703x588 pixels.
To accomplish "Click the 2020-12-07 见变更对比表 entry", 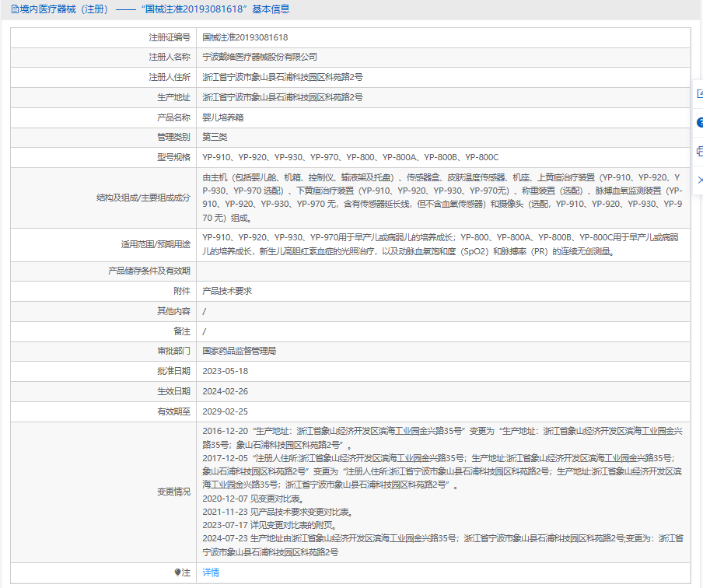I will 254,499.
